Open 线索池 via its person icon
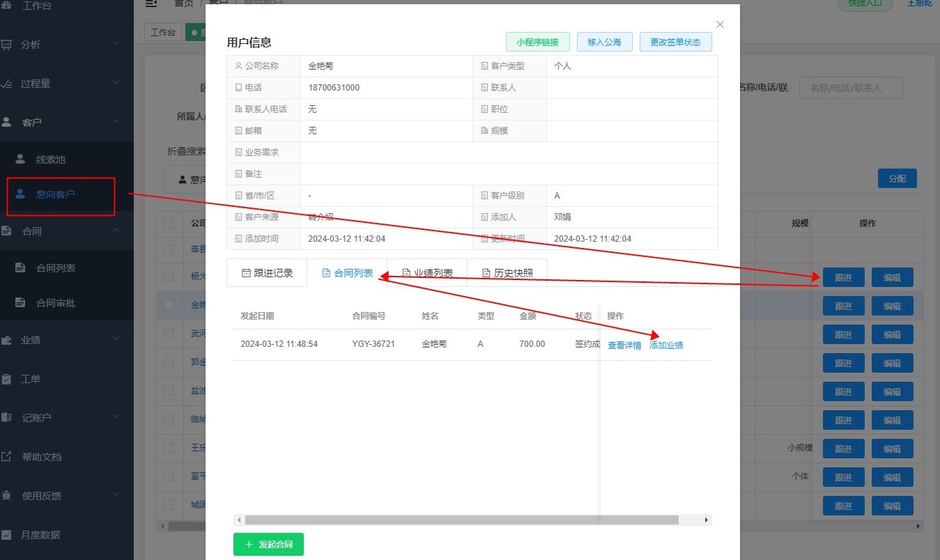Viewport: 940px width, 560px height. [x=20, y=160]
